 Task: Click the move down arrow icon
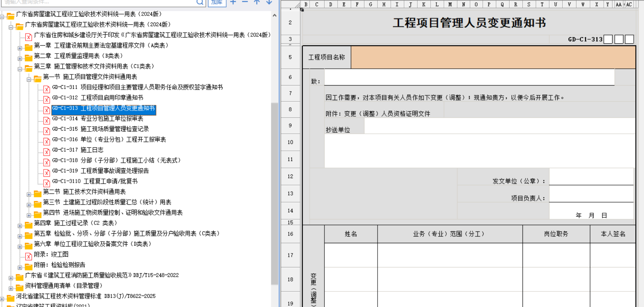[x=269, y=2]
